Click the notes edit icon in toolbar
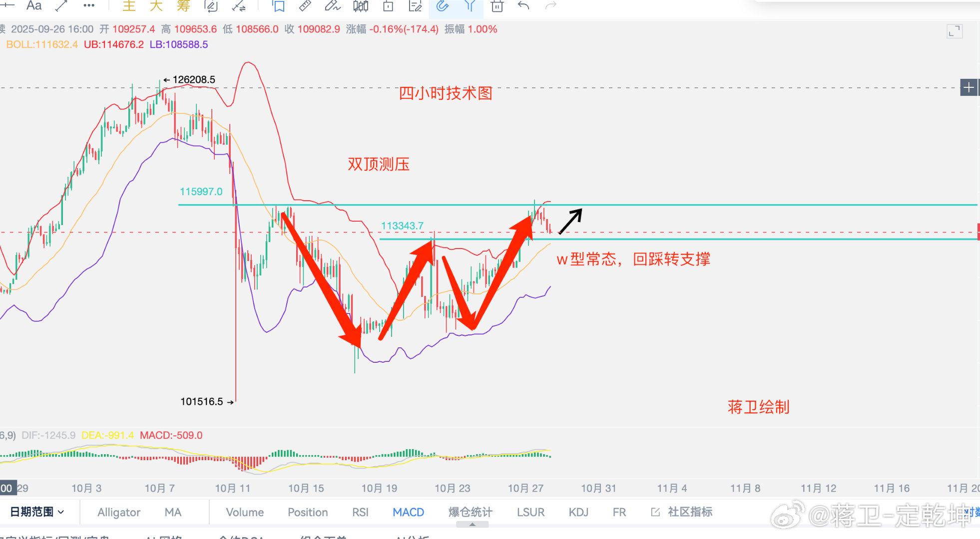Viewport: 980px width, 539px height. click(415, 6)
